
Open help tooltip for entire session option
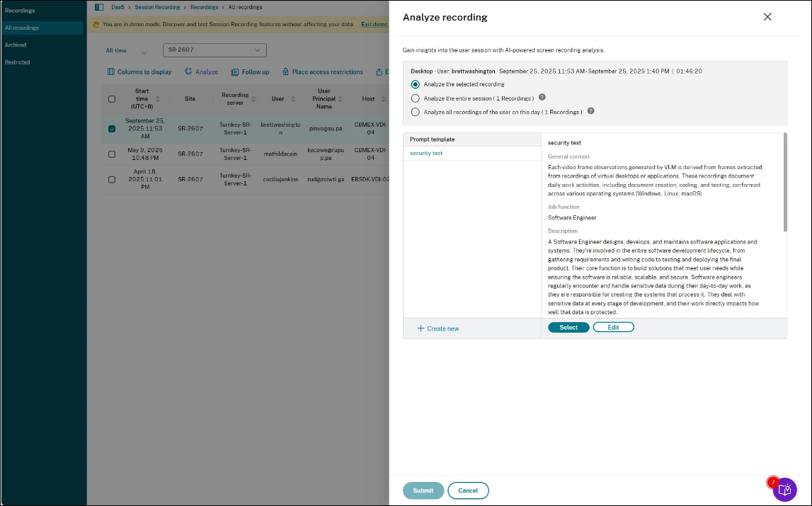[x=542, y=98]
